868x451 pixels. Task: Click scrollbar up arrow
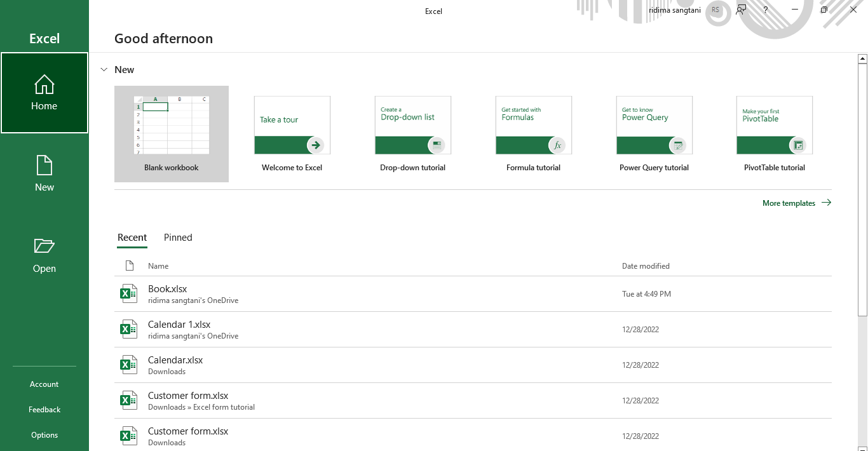(862, 58)
